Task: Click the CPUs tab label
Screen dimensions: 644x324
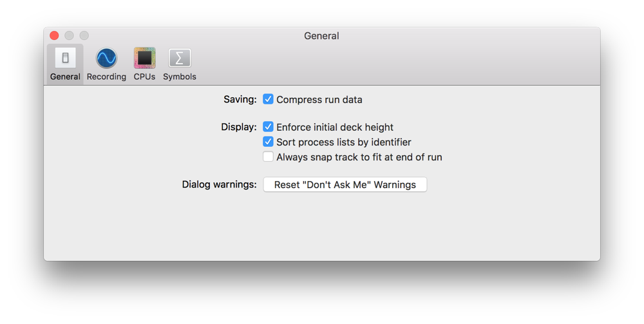Action: 144,77
